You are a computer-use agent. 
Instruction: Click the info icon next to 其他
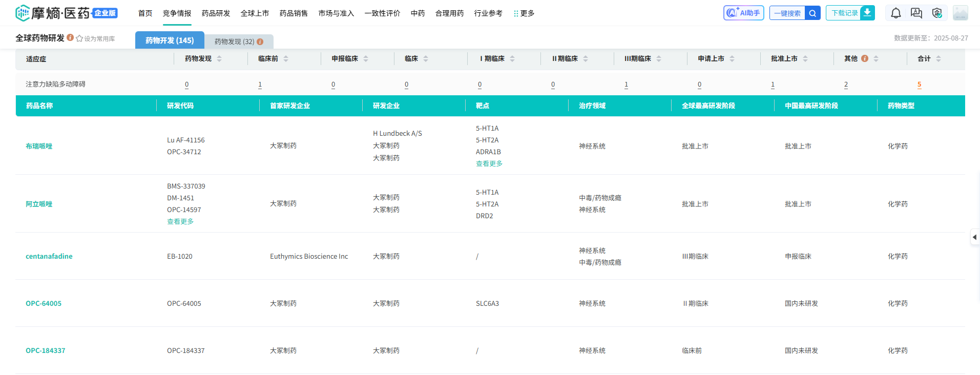[865, 58]
